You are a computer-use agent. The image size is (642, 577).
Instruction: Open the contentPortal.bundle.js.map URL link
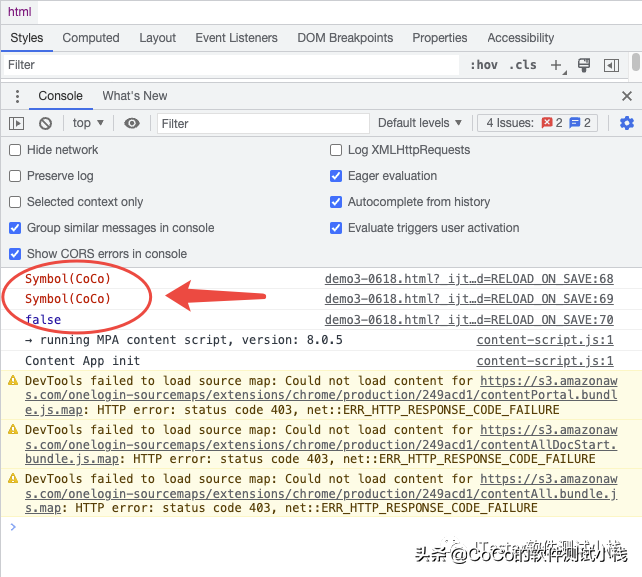click(x=321, y=395)
